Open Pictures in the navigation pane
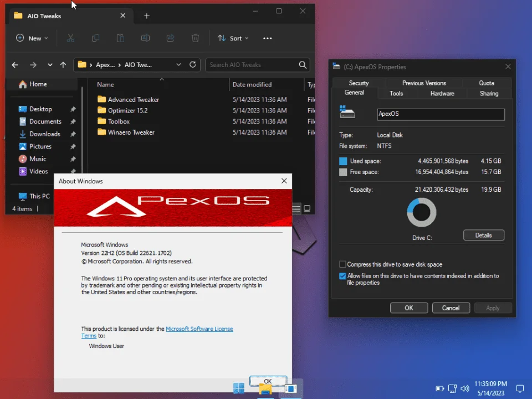Screen dimensions: 532x399 coord(40,146)
